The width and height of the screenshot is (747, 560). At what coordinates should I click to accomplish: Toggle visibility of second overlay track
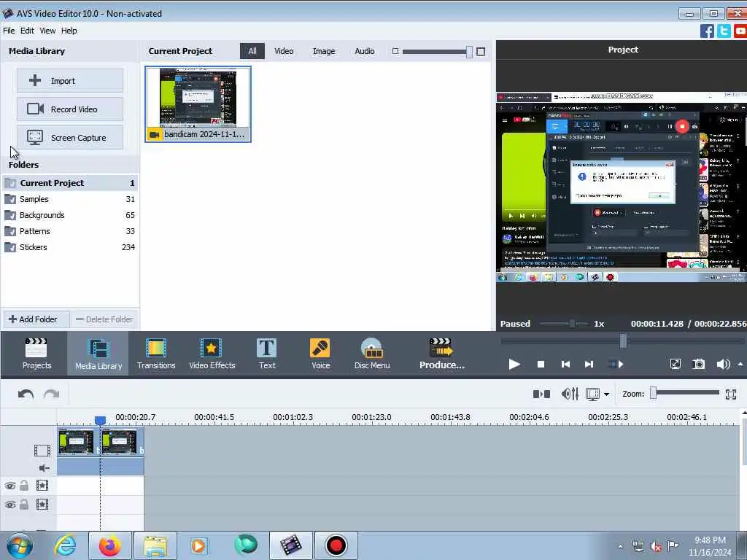pos(10,505)
